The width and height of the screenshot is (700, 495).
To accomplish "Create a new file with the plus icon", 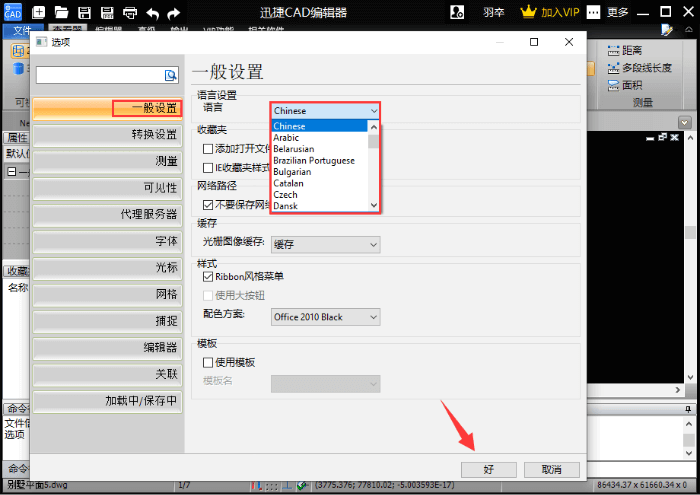I will coord(39,12).
